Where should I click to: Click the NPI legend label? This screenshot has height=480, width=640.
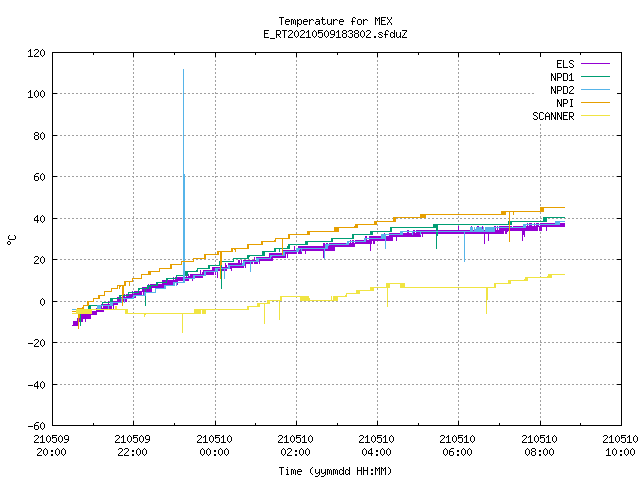(x=565, y=103)
